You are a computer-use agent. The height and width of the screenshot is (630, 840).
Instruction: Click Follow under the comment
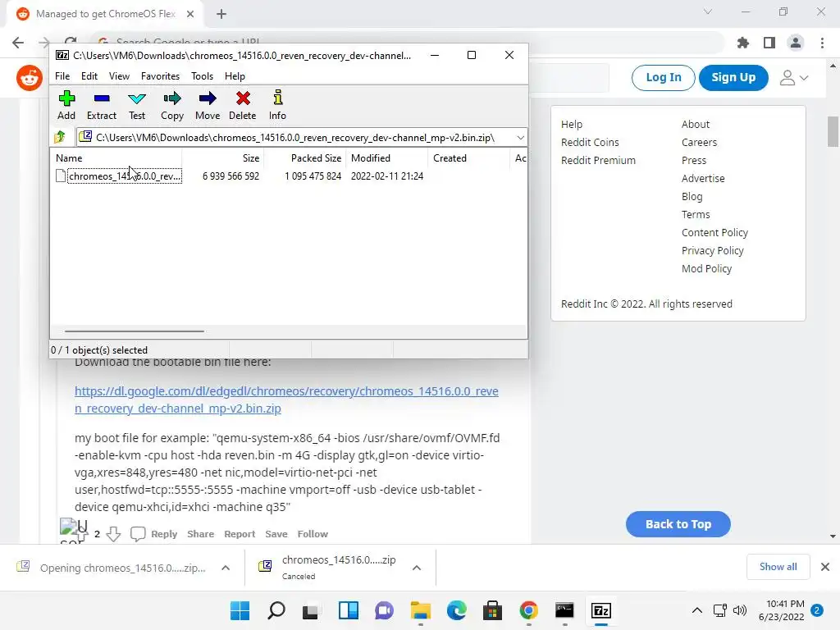pyautogui.click(x=313, y=534)
